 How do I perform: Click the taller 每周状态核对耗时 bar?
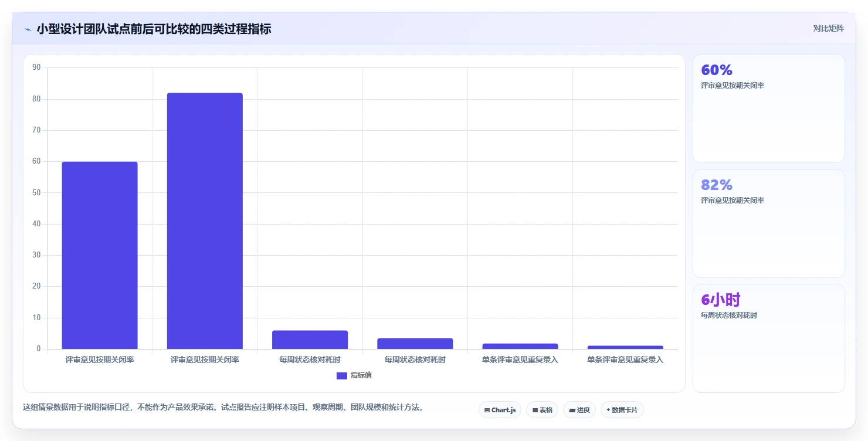310,340
